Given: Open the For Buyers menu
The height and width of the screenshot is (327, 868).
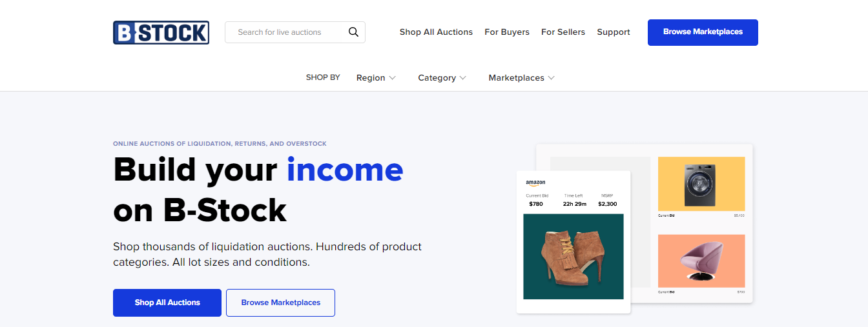Looking at the screenshot, I should coord(507,32).
